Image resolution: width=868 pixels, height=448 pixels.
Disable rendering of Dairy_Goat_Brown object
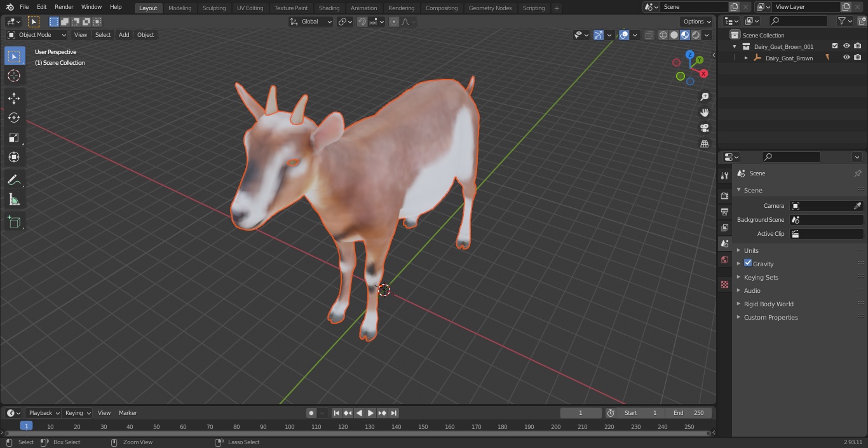tap(858, 58)
